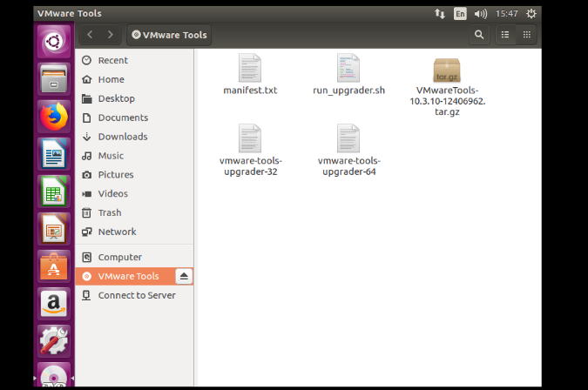This screenshot has height=390, width=588.
Task: Go back with the left arrow
Action: tap(90, 35)
